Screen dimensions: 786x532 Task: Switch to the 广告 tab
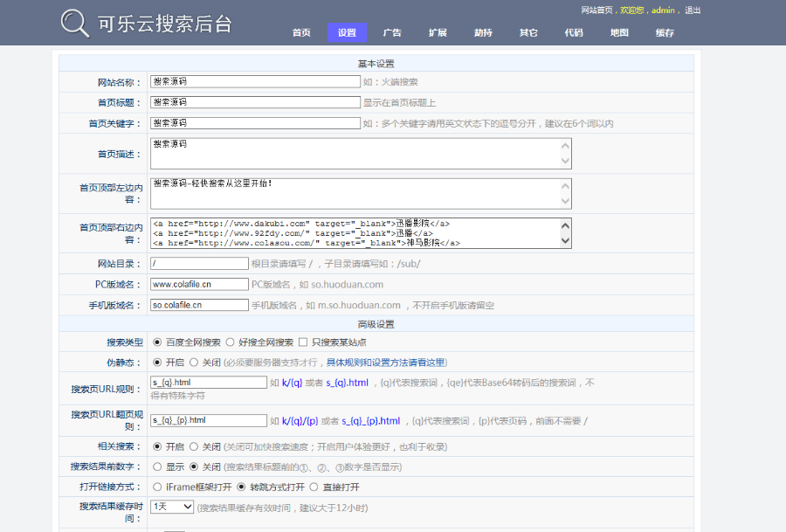coord(392,33)
